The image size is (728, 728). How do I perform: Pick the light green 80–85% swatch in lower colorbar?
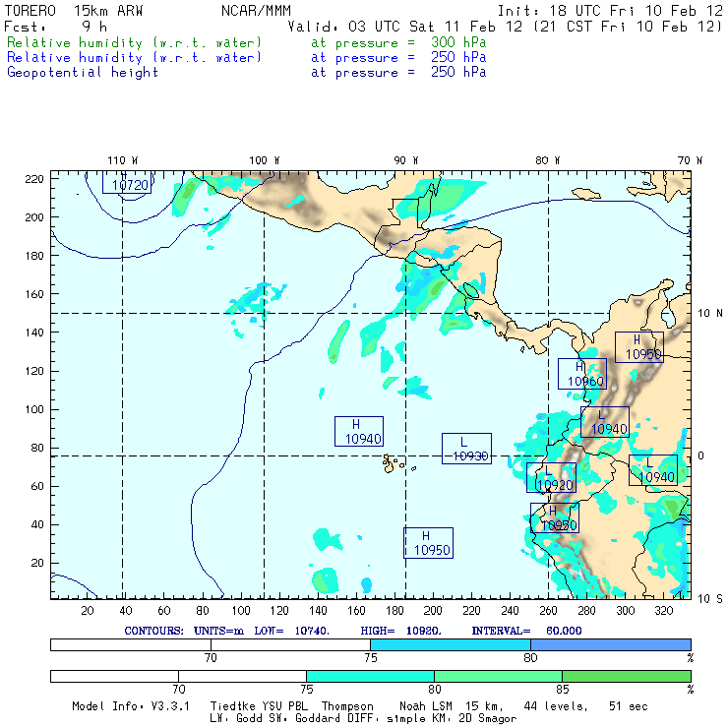click(498, 677)
